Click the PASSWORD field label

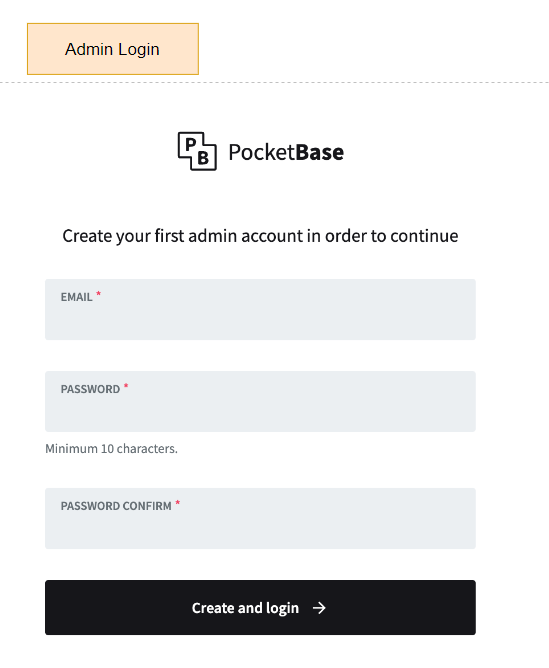point(90,389)
